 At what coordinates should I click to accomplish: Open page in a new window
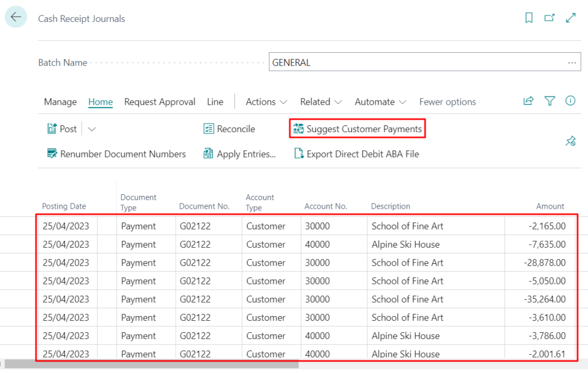[549, 17]
